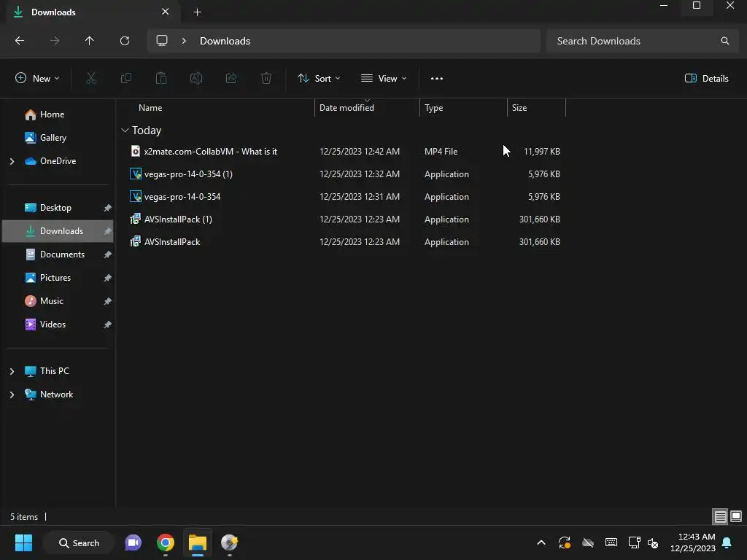Open the New dropdown menu
Viewport: 747px width, 560px height.
click(x=37, y=79)
